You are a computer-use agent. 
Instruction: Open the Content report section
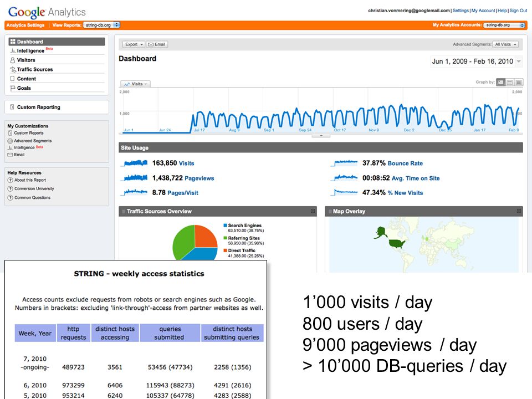click(27, 79)
